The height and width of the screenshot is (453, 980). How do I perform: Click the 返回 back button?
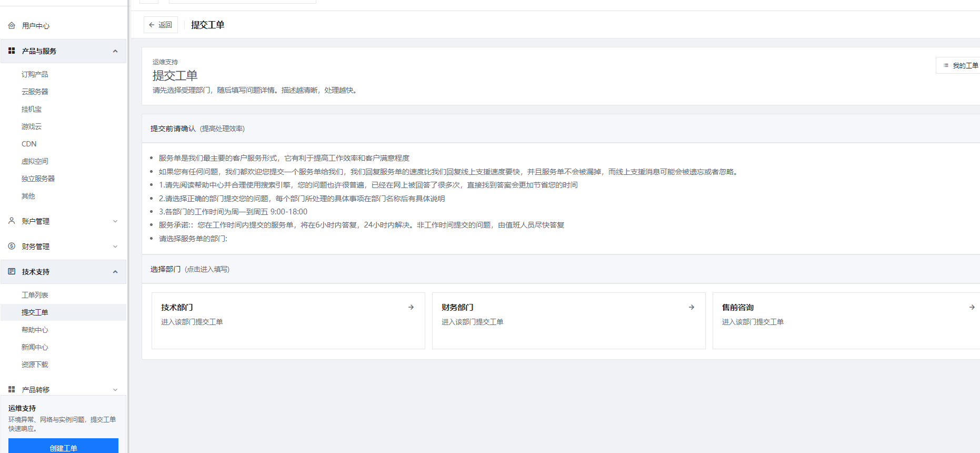click(x=161, y=25)
